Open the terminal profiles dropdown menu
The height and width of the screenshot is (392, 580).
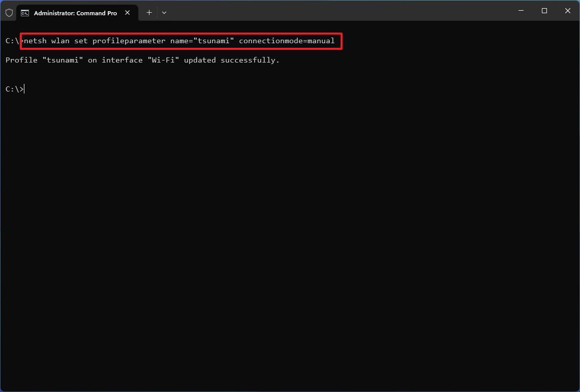[x=164, y=12]
